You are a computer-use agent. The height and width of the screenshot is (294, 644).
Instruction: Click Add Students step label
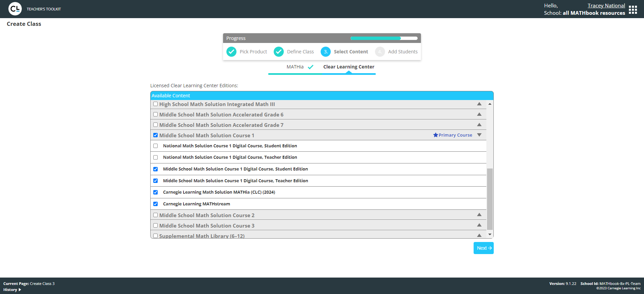click(x=403, y=52)
